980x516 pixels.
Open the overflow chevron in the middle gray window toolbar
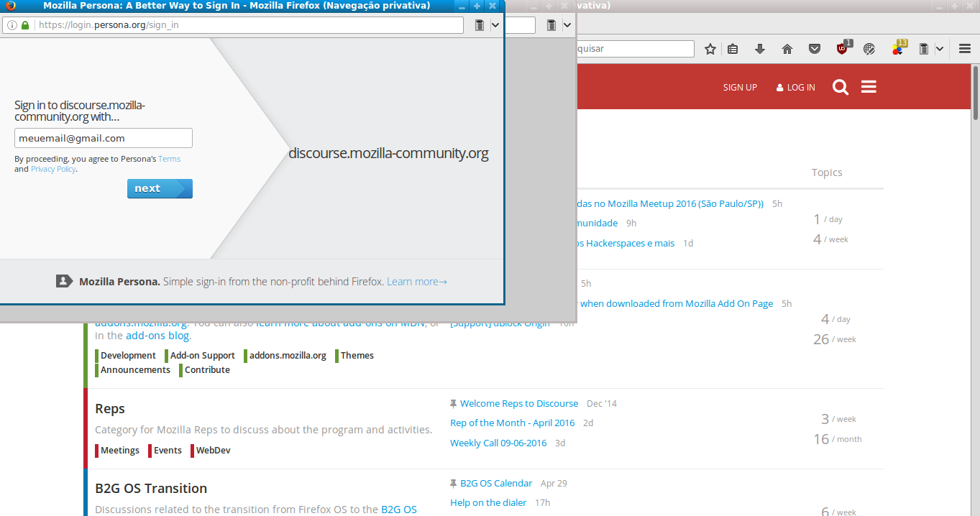567,25
